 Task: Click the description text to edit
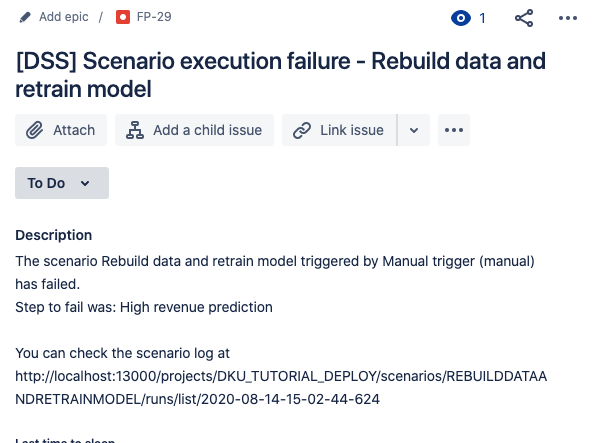pyautogui.click(x=281, y=330)
